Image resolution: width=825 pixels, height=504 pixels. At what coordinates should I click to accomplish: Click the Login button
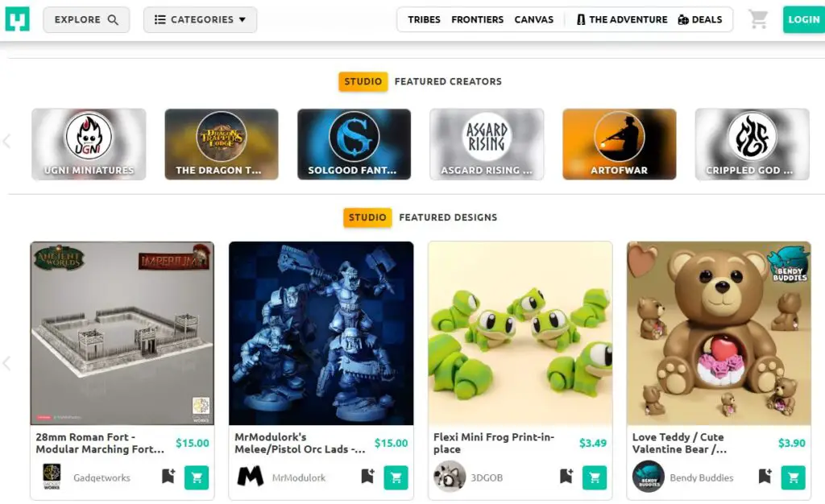tap(803, 19)
